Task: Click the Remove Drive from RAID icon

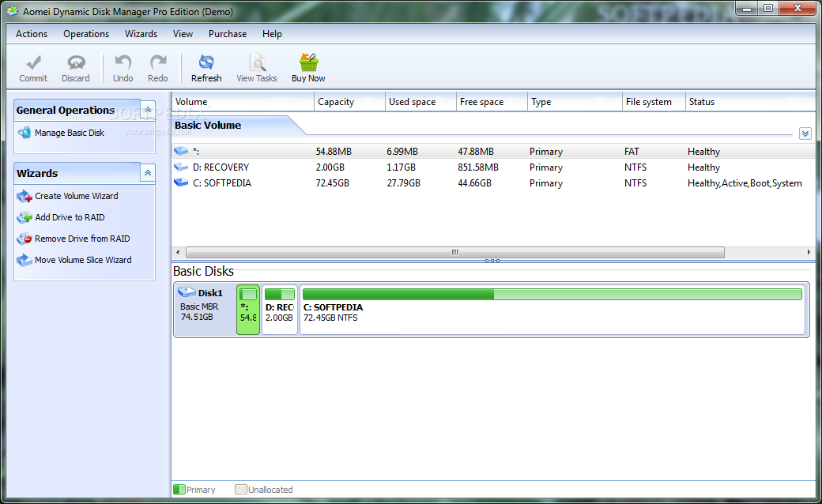Action: click(x=25, y=239)
